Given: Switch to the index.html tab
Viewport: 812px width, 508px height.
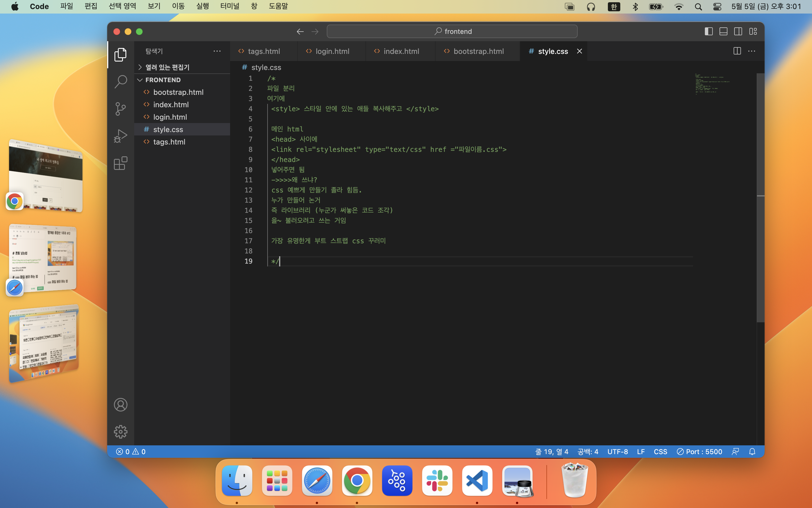Looking at the screenshot, I should (401, 51).
